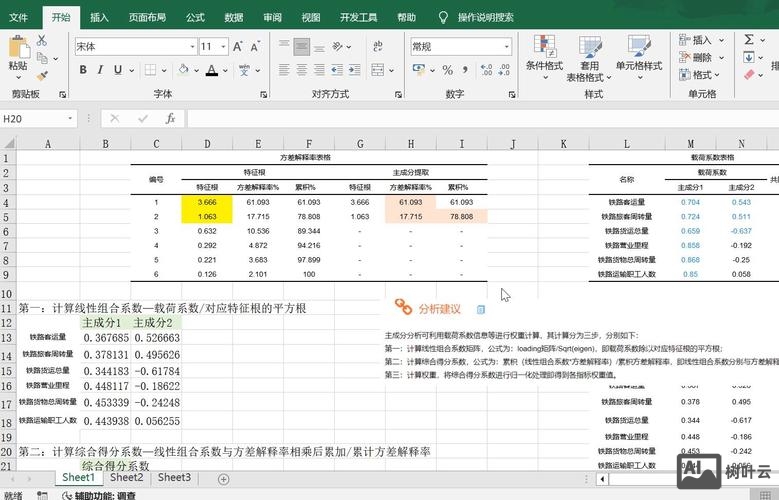Click the Borders icon

(x=150, y=70)
